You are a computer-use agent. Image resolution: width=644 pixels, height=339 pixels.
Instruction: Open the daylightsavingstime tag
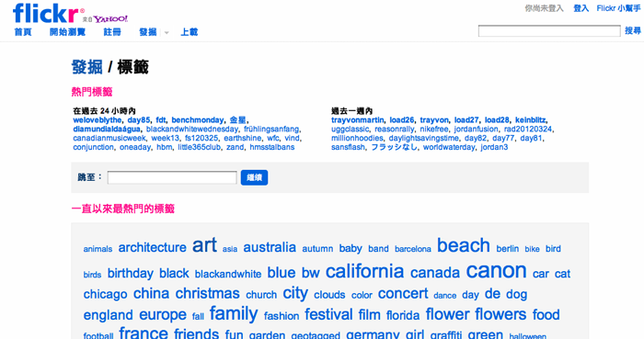pyautogui.click(x=424, y=138)
